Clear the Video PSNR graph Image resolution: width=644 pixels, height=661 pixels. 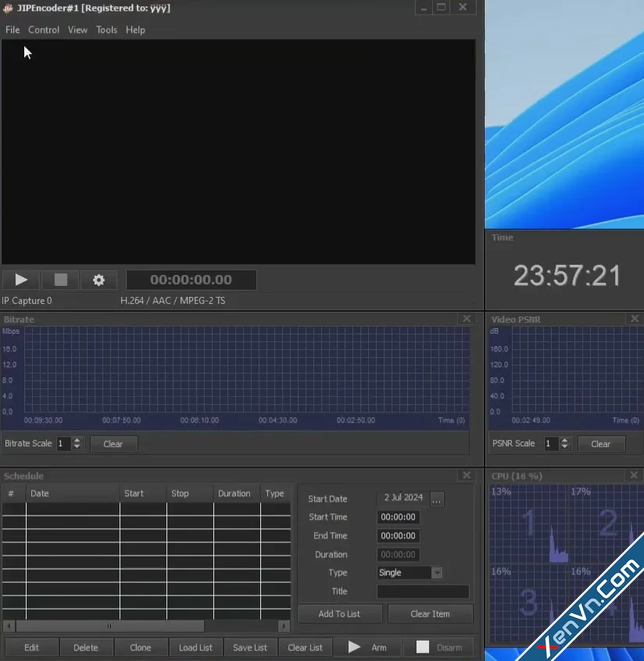point(600,444)
